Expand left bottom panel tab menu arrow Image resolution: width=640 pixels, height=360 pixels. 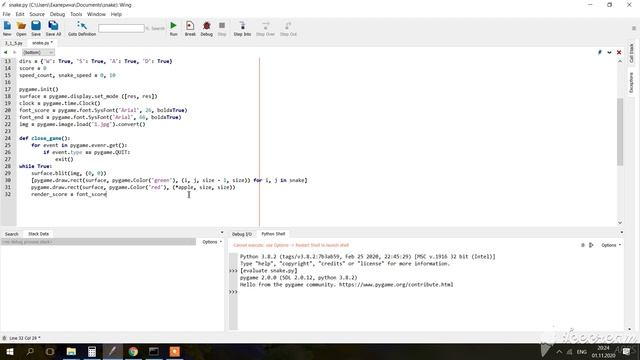[222, 233]
